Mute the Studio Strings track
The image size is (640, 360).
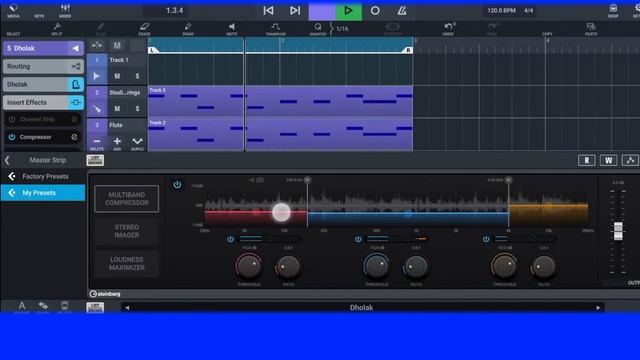[117, 109]
